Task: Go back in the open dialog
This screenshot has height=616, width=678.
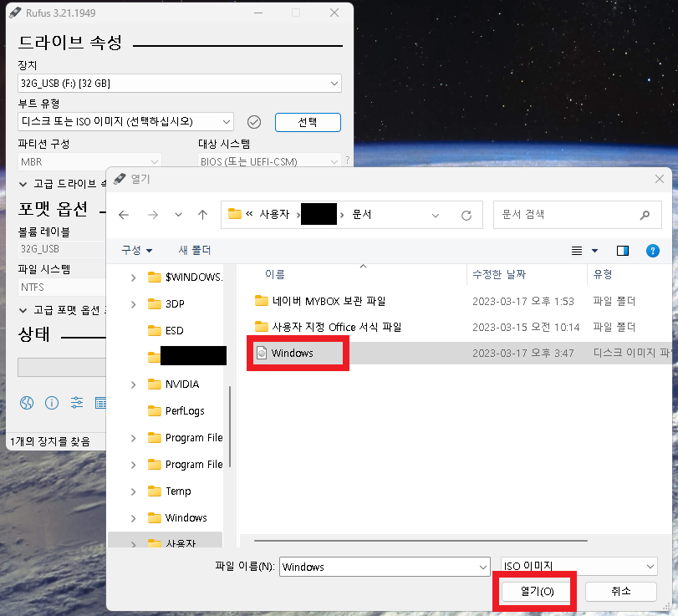Action: (x=124, y=215)
